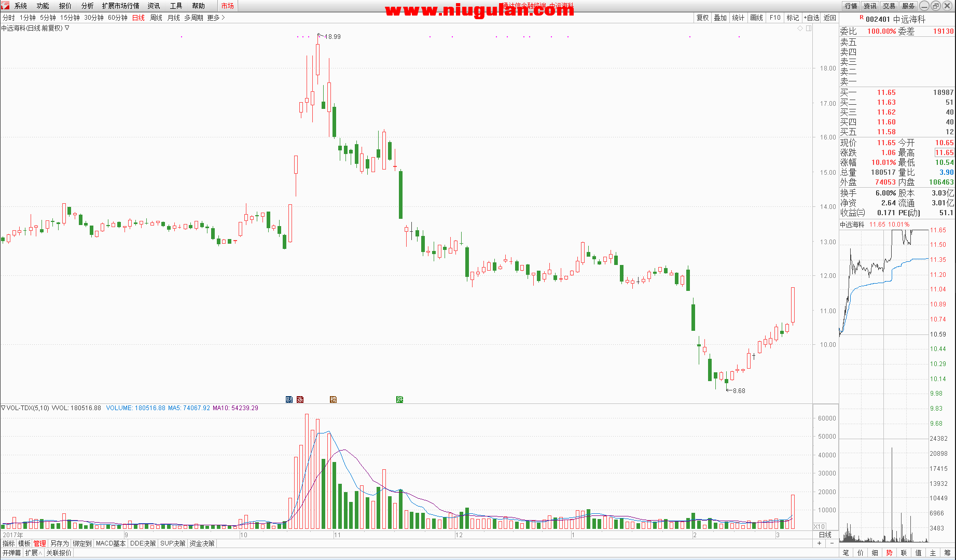The height and width of the screenshot is (560, 956).
Task: Expand the VOL-TDX indicator dropdown
Action: 3,408
